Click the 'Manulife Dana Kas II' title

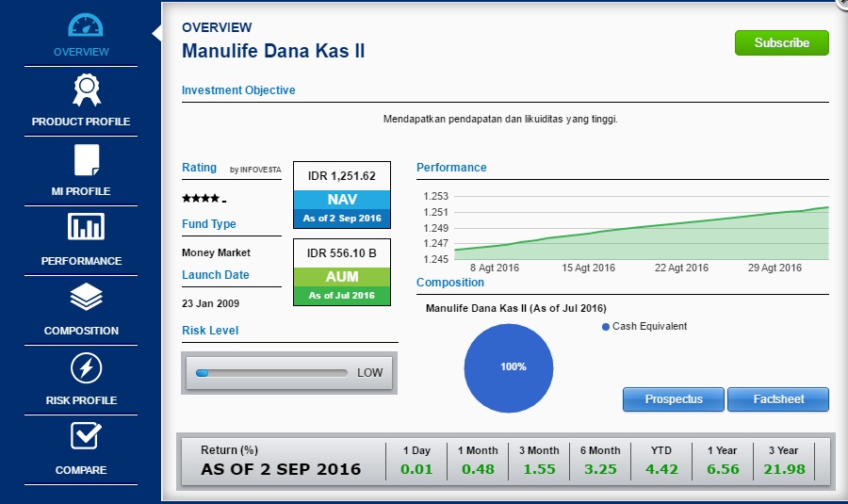pyautogui.click(x=273, y=52)
